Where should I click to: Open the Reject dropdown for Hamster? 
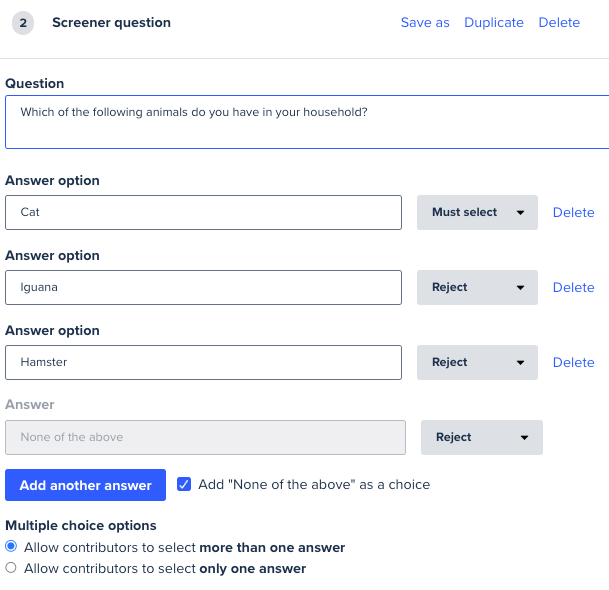(477, 362)
